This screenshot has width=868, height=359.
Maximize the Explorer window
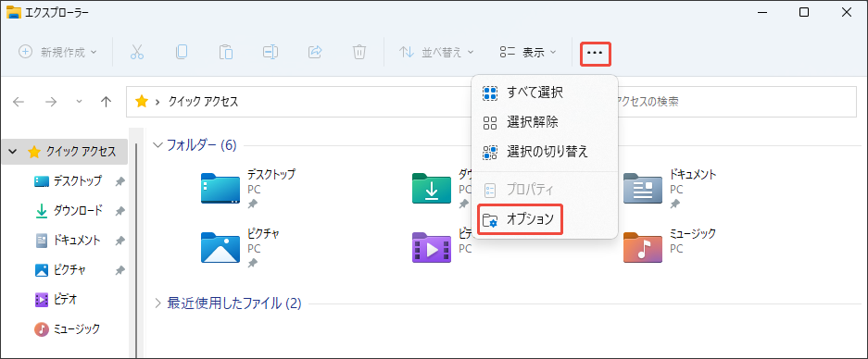(804, 12)
